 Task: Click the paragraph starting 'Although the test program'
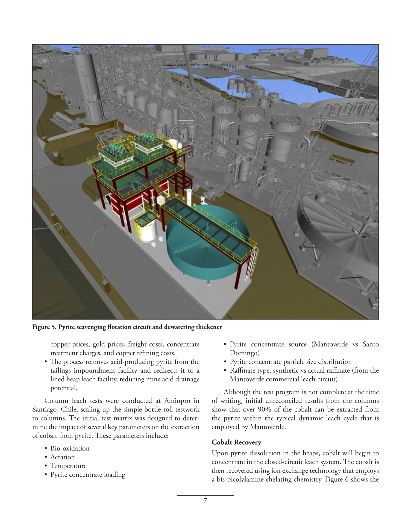pos(295,409)
